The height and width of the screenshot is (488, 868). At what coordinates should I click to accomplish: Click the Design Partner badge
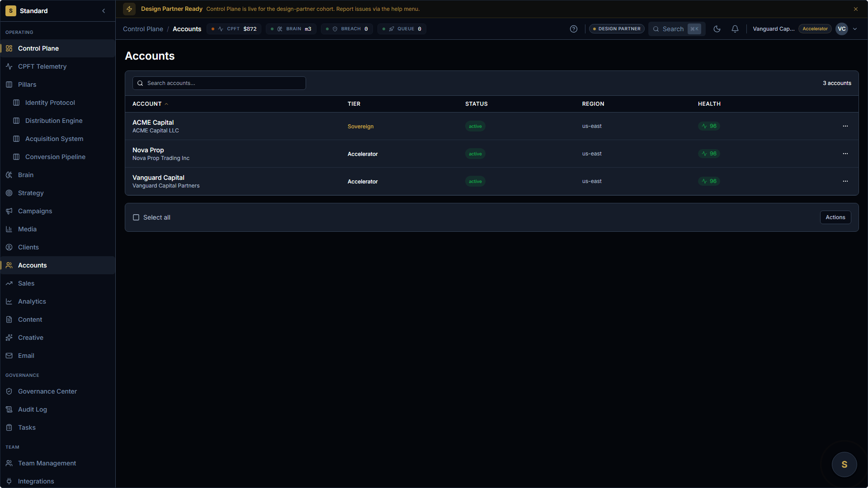[617, 29]
